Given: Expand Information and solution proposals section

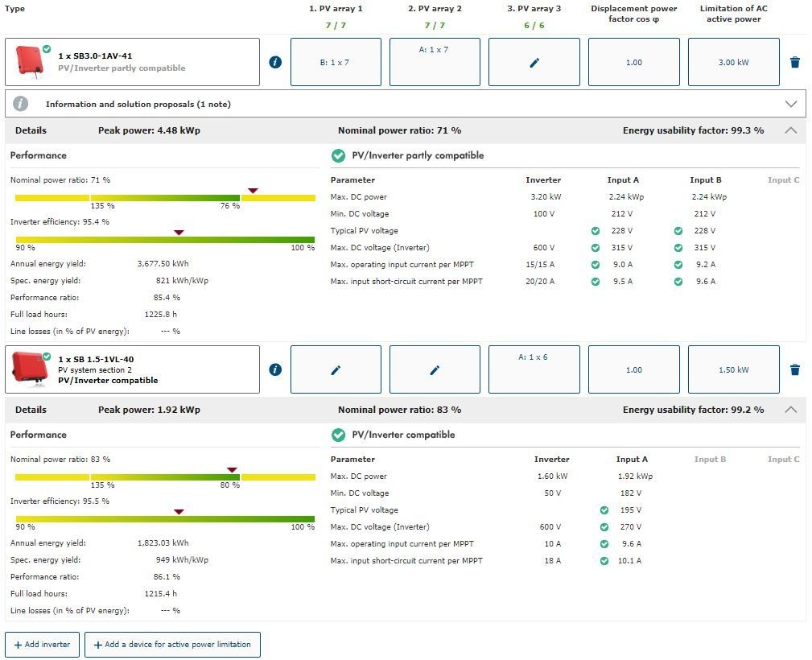Looking at the screenshot, I should click(791, 104).
